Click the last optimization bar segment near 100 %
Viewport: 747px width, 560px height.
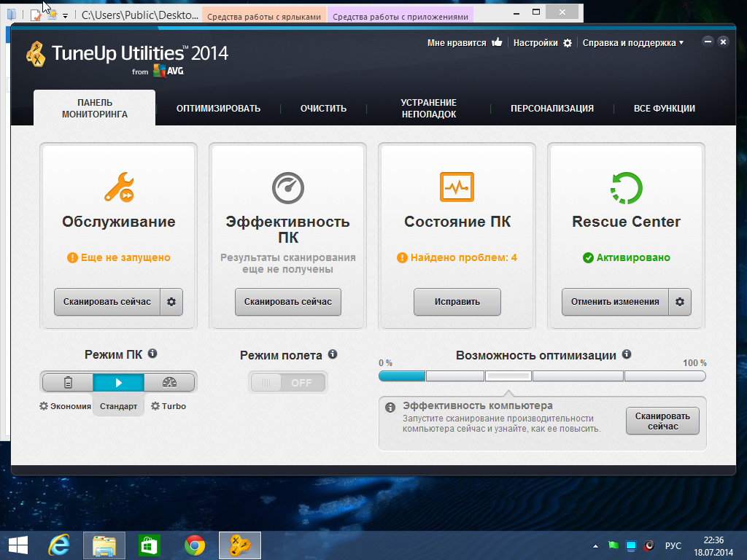coord(665,376)
